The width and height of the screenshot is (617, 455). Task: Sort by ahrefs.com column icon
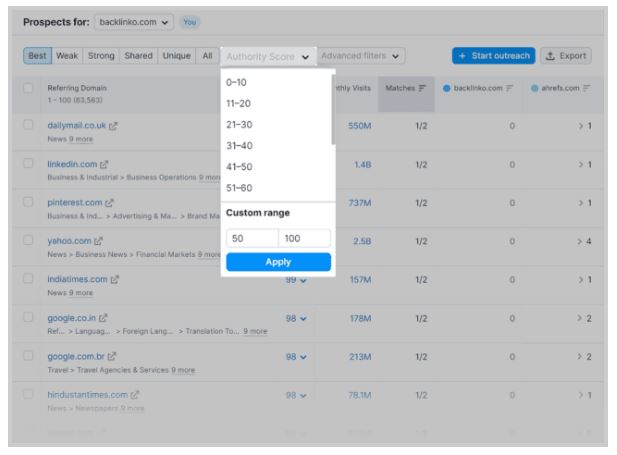[586, 88]
